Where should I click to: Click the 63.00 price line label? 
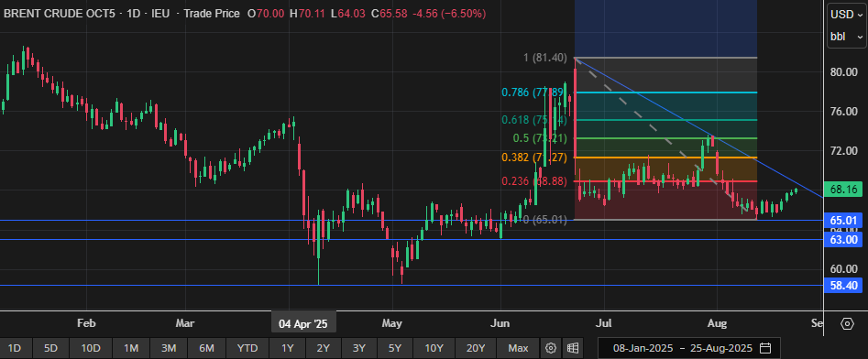tap(843, 240)
